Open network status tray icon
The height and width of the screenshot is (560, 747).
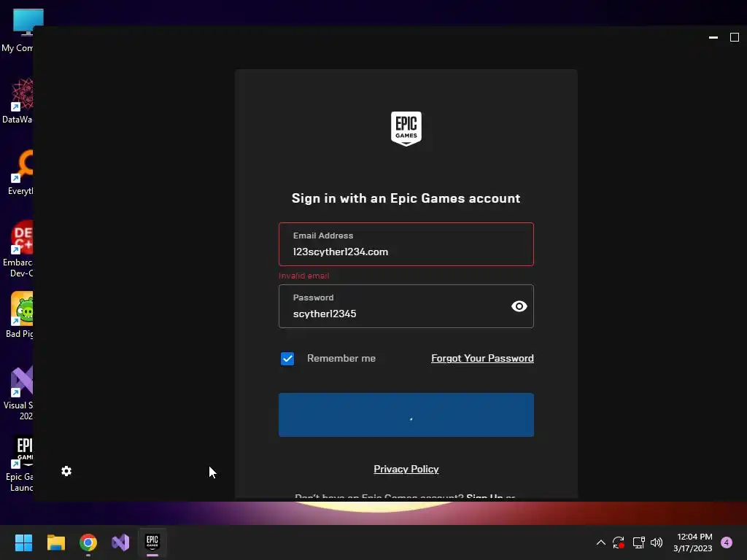[x=638, y=542]
